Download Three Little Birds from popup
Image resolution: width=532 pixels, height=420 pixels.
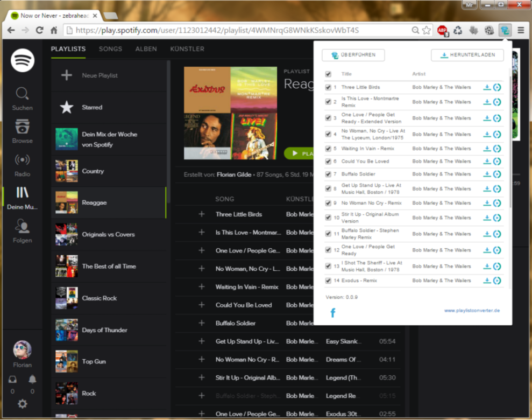coord(487,87)
